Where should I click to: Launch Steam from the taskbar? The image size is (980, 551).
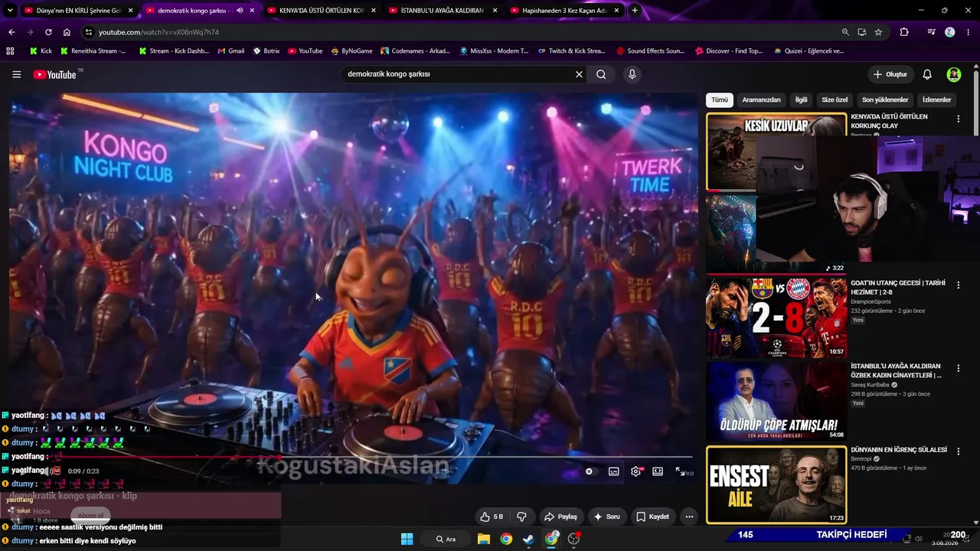(528, 539)
